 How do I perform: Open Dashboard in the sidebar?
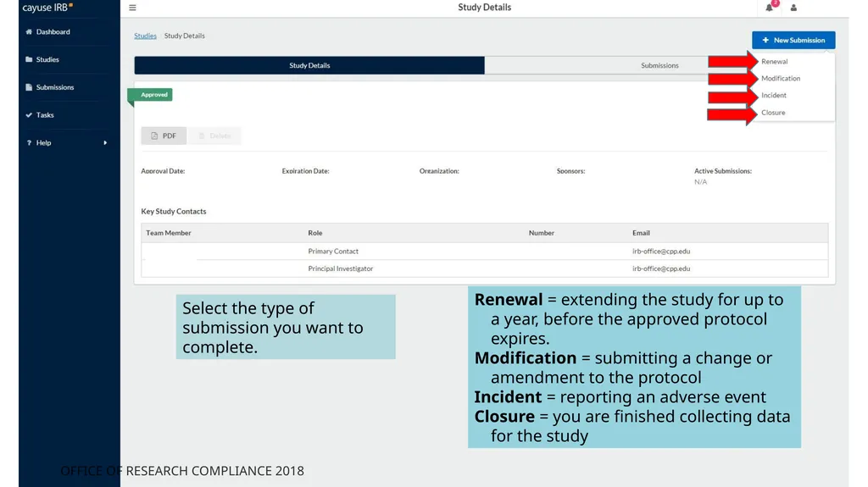tap(53, 32)
